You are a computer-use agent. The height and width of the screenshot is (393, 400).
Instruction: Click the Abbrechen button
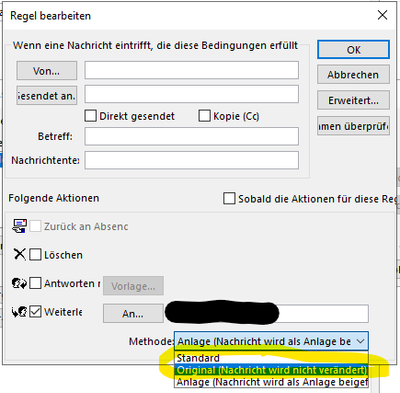[x=353, y=74]
